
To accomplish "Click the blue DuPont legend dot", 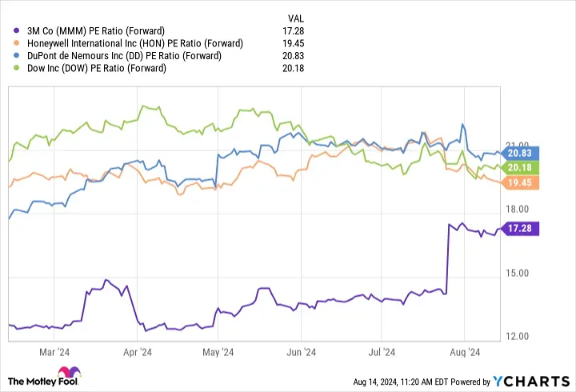I will coord(17,56).
